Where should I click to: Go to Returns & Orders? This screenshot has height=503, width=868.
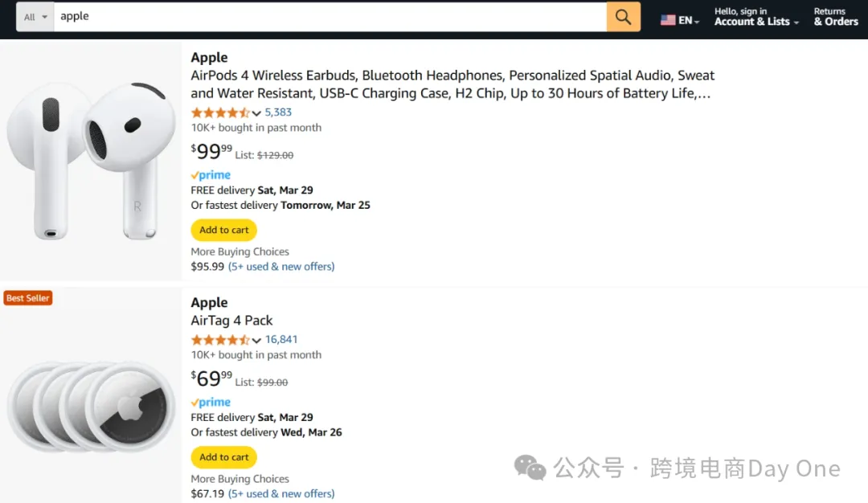836,17
